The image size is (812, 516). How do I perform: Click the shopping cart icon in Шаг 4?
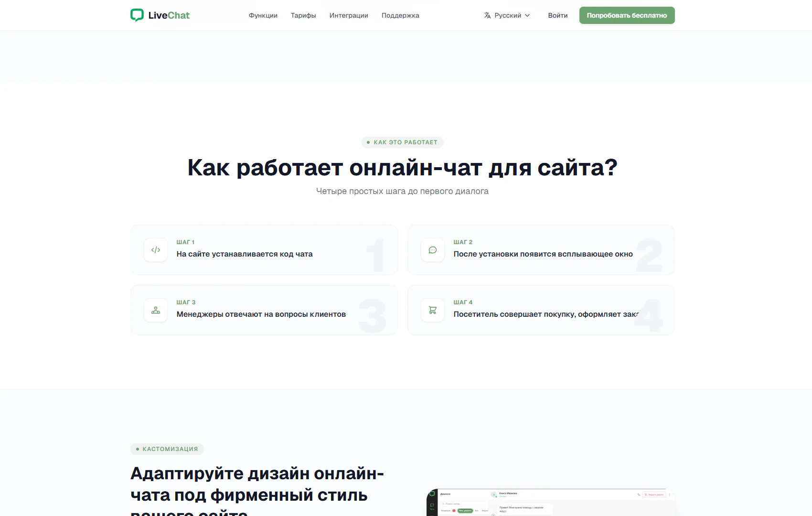click(x=433, y=310)
